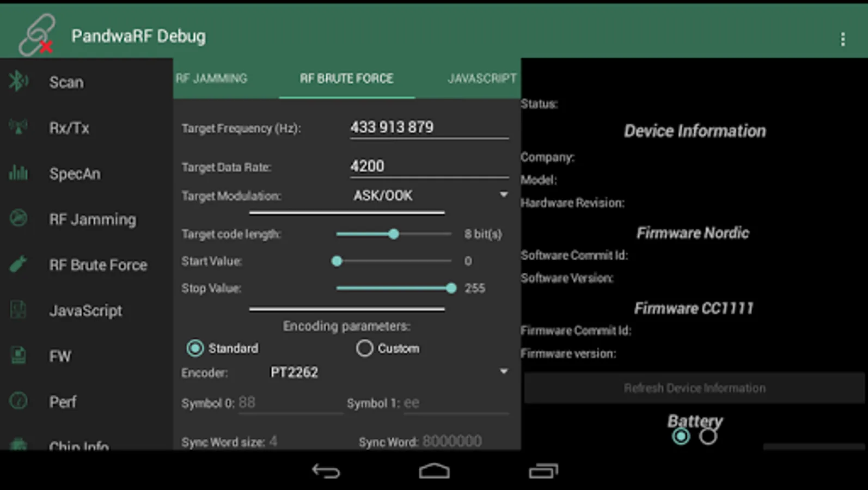Click the Target Frequency input field
This screenshot has width=868, height=490.
(x=429, y=127)
